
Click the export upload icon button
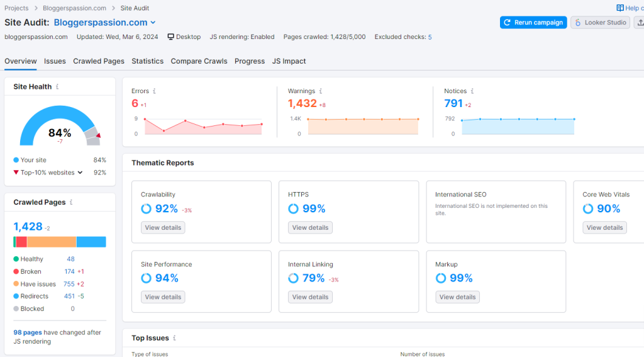(640, 23)
